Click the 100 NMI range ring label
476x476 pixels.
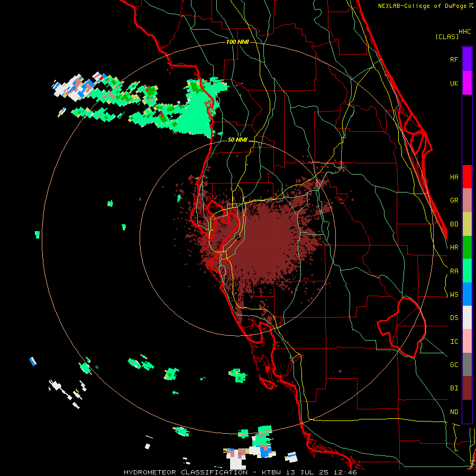[x=237, y=42]
